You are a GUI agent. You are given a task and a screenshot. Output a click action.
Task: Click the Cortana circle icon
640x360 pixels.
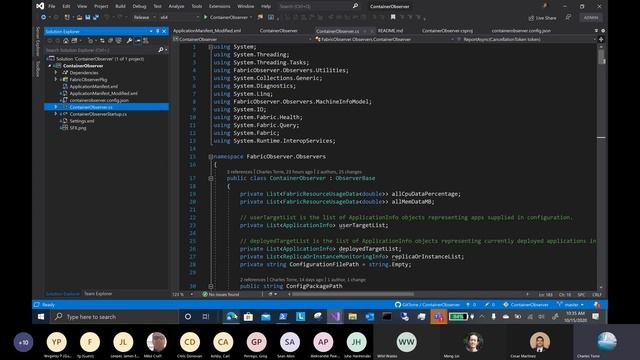(188, 317)
